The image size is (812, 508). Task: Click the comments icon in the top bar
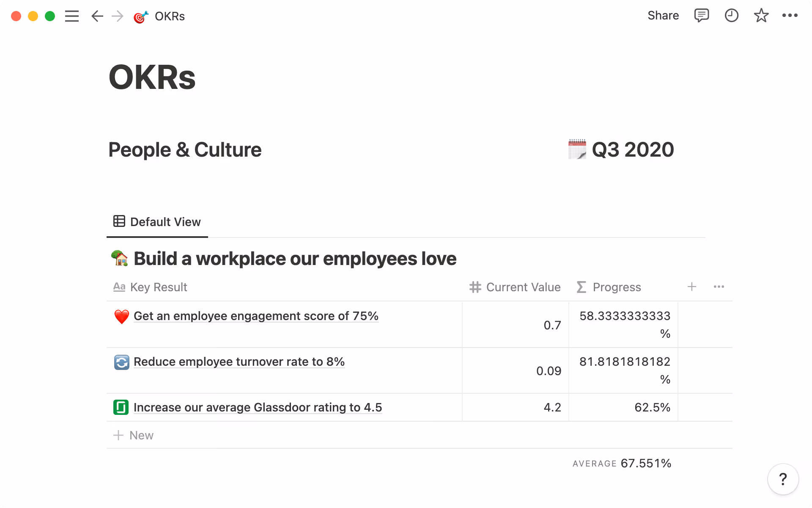point(701,16)
